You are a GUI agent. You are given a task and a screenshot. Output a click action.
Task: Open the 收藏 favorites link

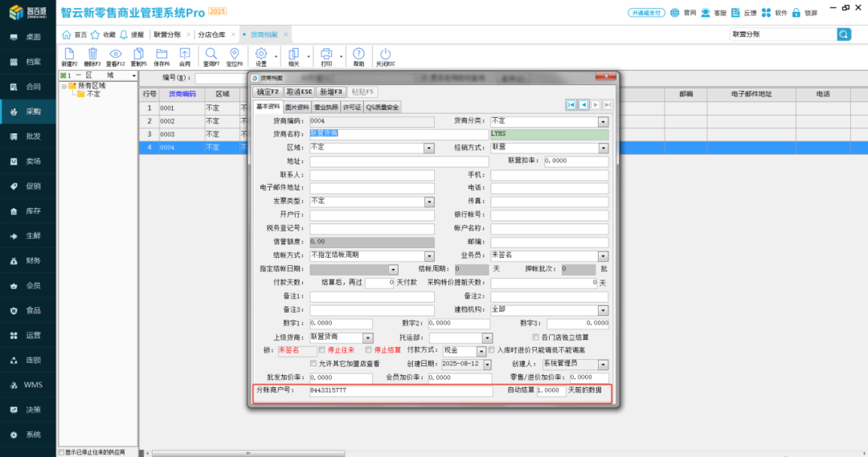click(x=104, y=35)
